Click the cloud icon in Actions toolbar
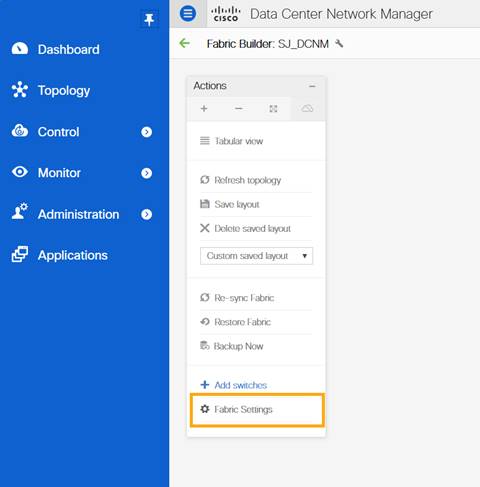 point(307,108)
